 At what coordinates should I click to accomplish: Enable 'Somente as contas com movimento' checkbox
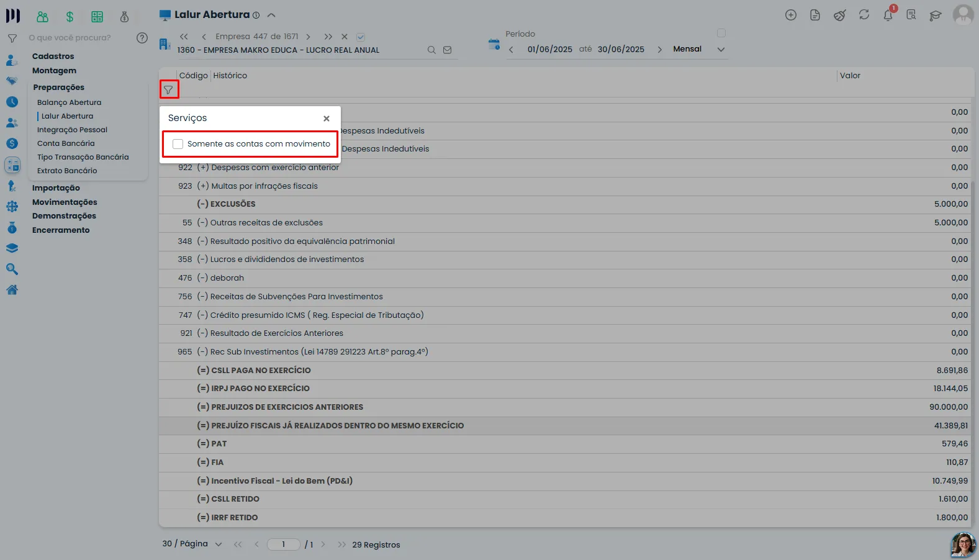tap(178, 144)
